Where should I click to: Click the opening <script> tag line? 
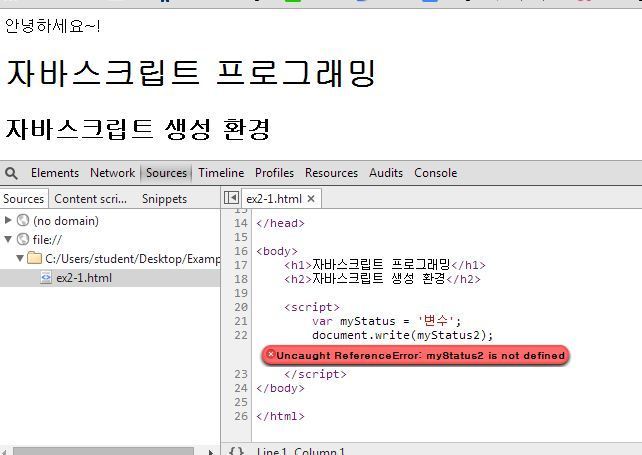pyautogui.click(x=312, y=307)
